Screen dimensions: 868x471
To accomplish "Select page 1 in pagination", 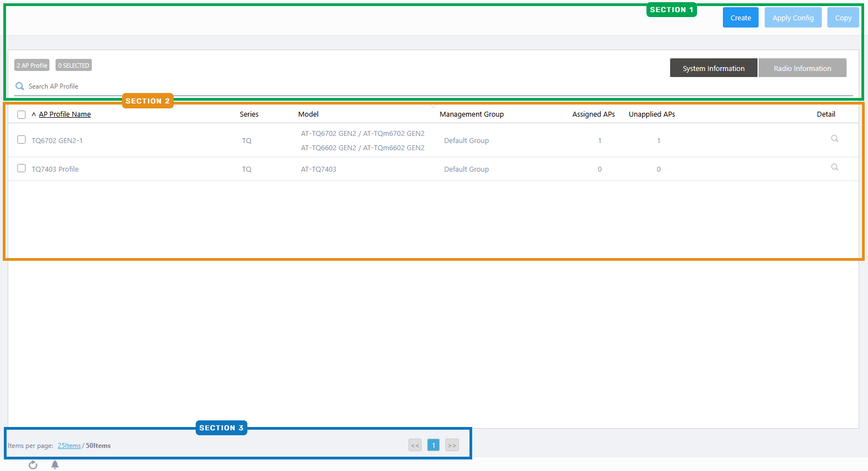I will click(433, 445).
